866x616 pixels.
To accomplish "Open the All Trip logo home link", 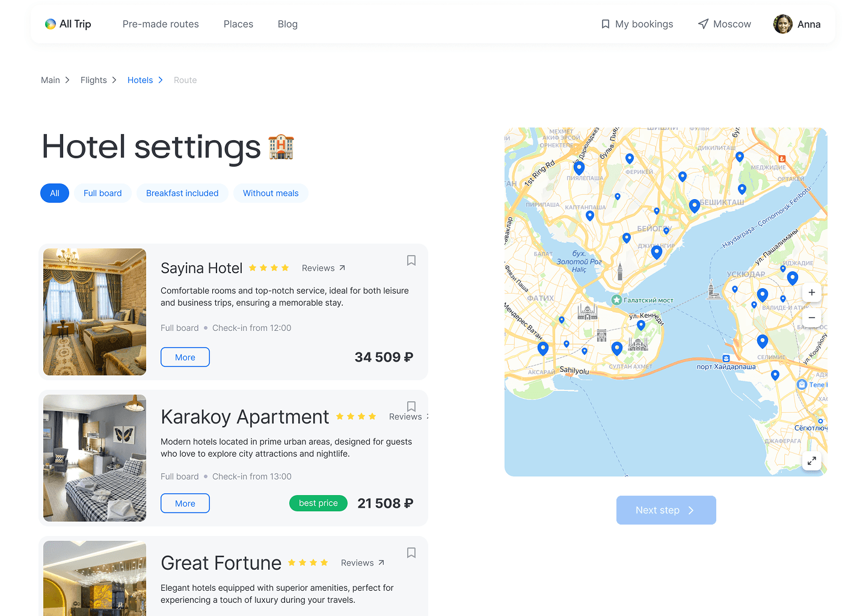I will tap(68, 24).
